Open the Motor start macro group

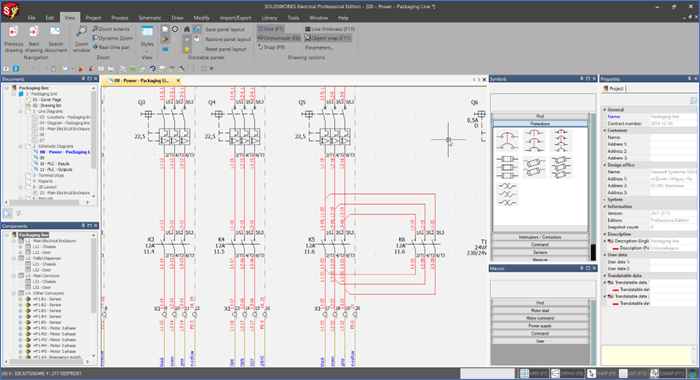coord(540,310)
